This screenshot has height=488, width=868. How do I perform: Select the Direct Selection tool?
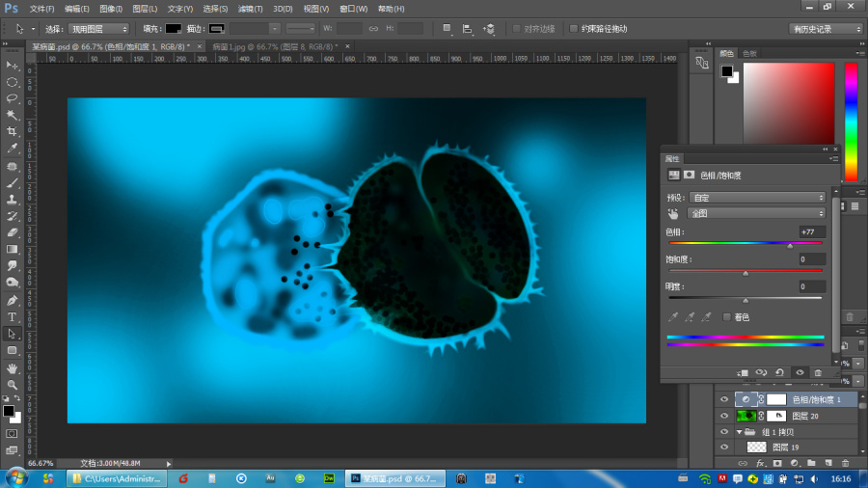point(12,334)
